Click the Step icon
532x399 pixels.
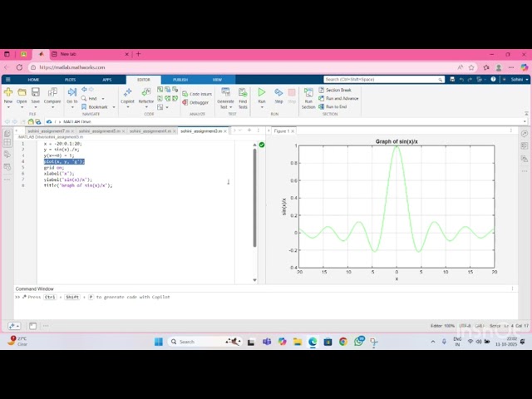278,92
